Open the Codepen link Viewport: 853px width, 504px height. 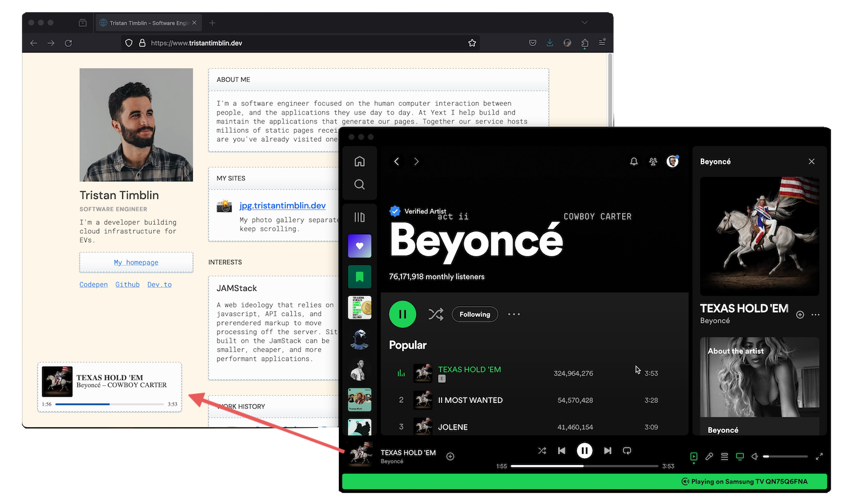point(94,284)
